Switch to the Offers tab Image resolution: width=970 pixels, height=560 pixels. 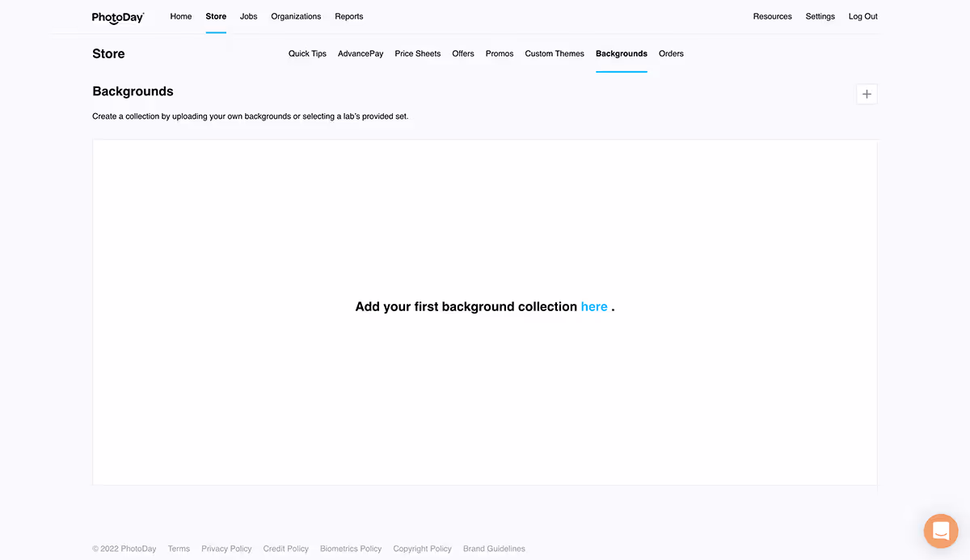coord(463,53)
